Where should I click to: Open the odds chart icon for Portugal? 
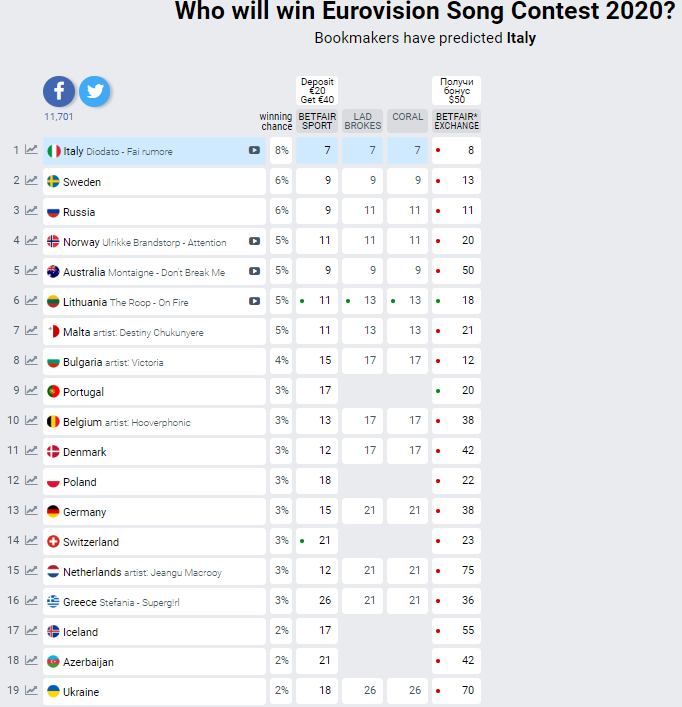(31, 390)
